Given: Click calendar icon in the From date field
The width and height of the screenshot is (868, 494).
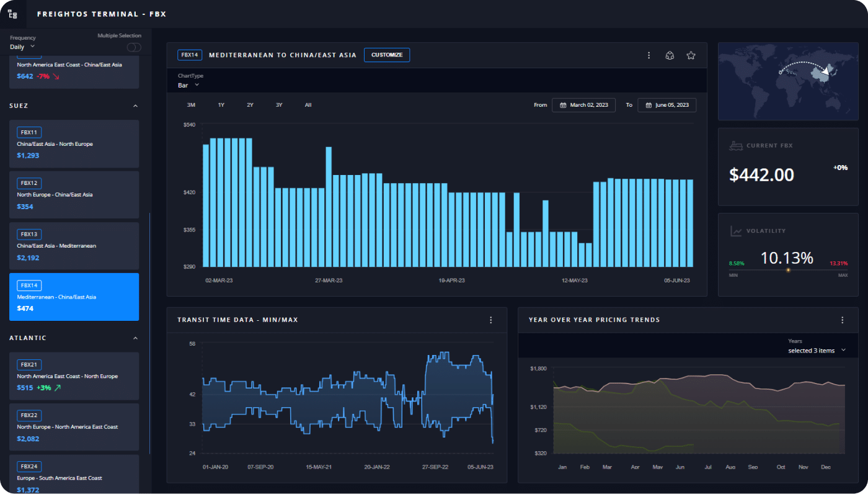Looking at the screenshot, I should point(563,105).
